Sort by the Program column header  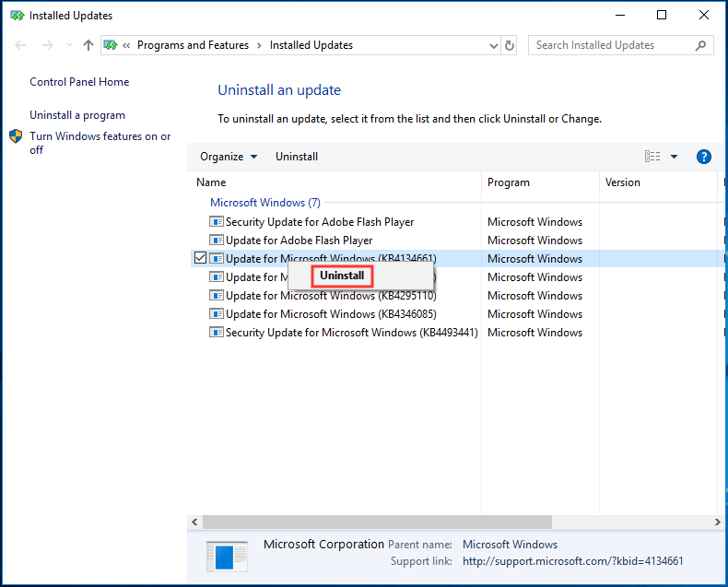tap(509, 182)
